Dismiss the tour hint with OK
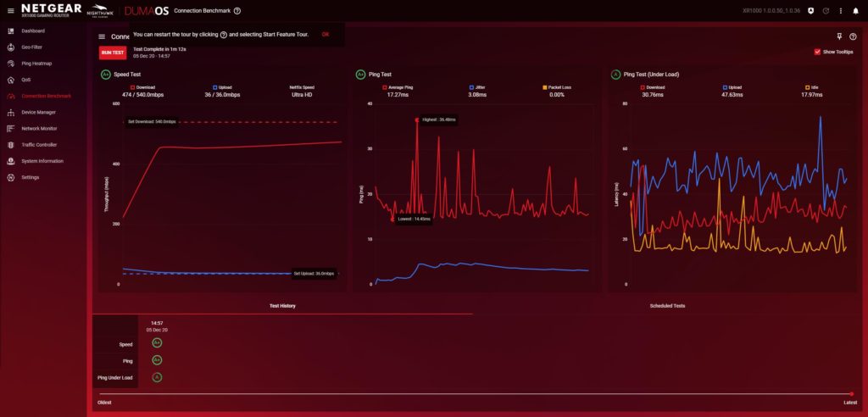Screen dimensions: 868x417 pyautogui.click(x=325, y=35)
